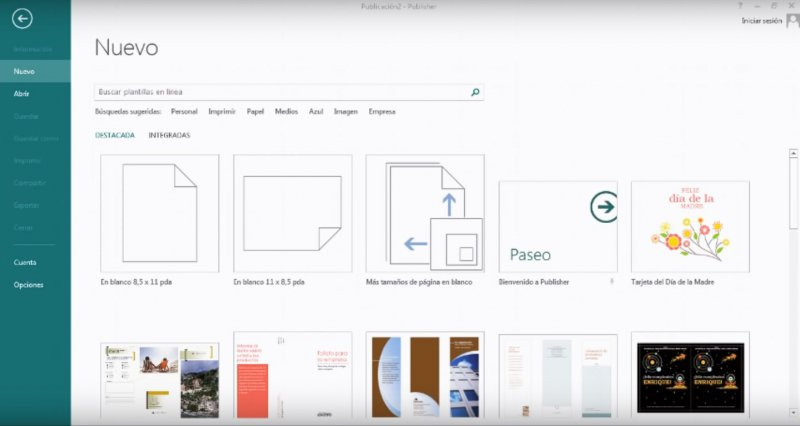Click the En blanco 8,5 x 11 pda label
The height and width of the screenshot is (426, 800).
[x=136, y=282]
